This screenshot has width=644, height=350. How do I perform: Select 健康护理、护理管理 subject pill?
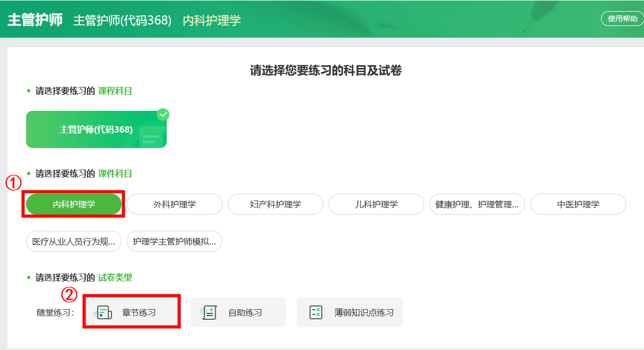477,204
